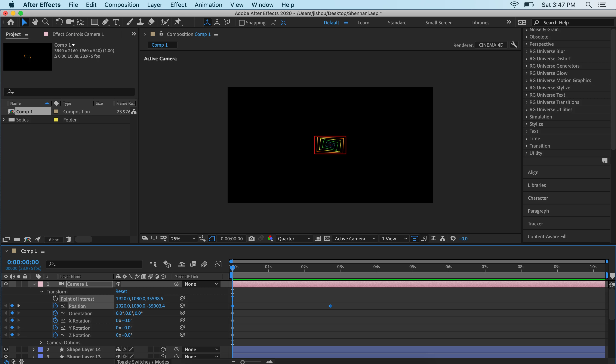Toggle Point of Interest stopwatch
The image size is (616, 364).
(55, 299)
